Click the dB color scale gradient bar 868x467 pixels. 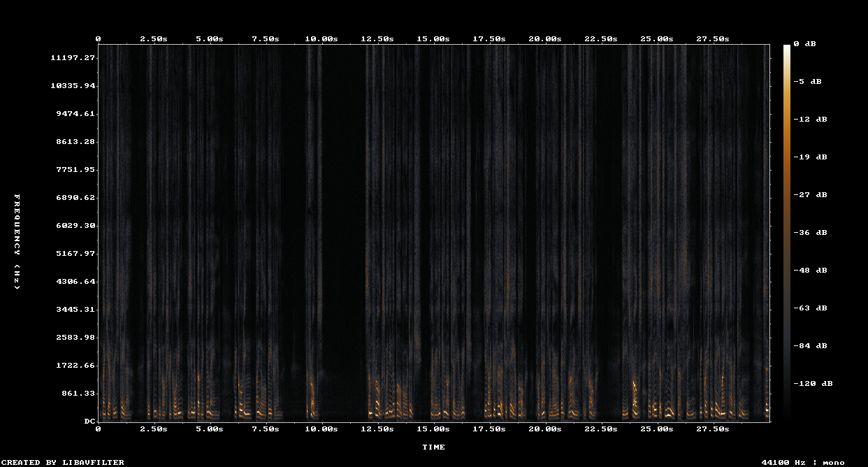click(x=787, y=233)
